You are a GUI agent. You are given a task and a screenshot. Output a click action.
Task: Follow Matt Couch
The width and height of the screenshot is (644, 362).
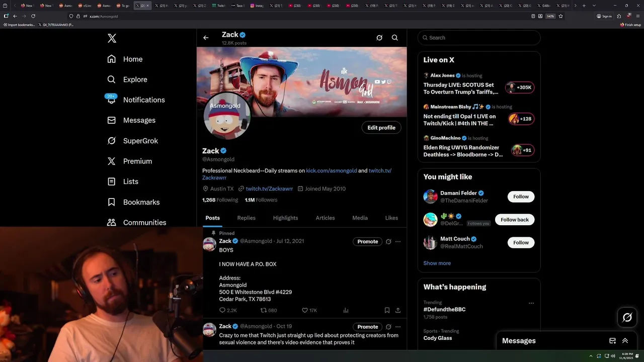click(521, 242)
